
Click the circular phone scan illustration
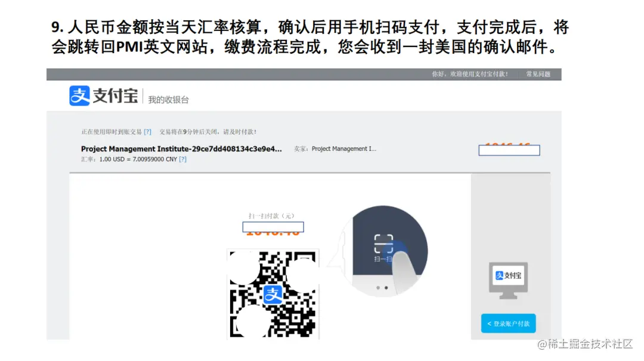(385, 251)
